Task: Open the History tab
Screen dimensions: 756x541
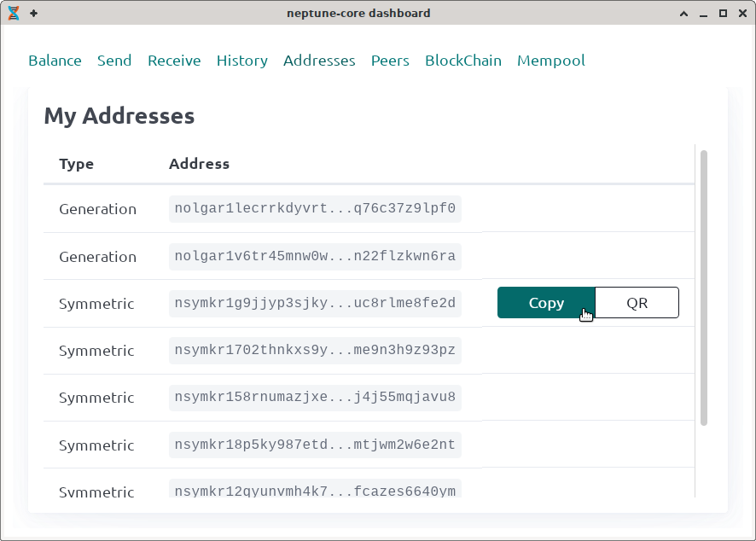Action: [x=241, y=61]
